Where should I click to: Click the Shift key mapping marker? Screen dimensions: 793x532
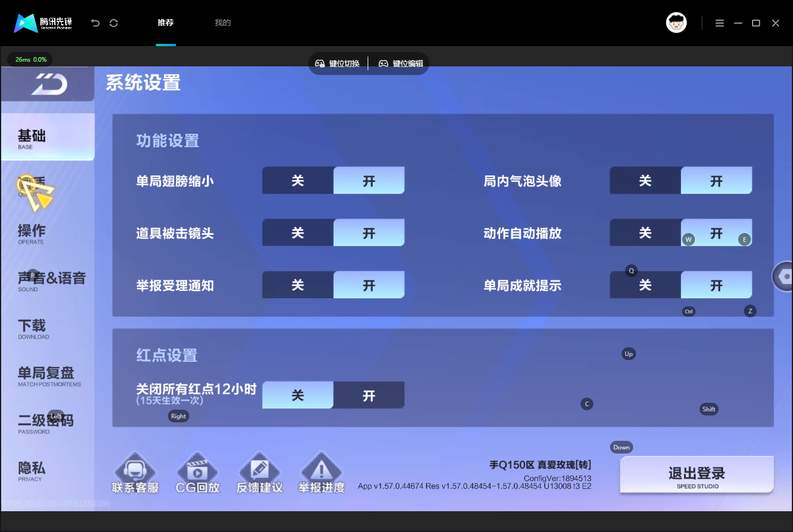click(x=709, y=409)
